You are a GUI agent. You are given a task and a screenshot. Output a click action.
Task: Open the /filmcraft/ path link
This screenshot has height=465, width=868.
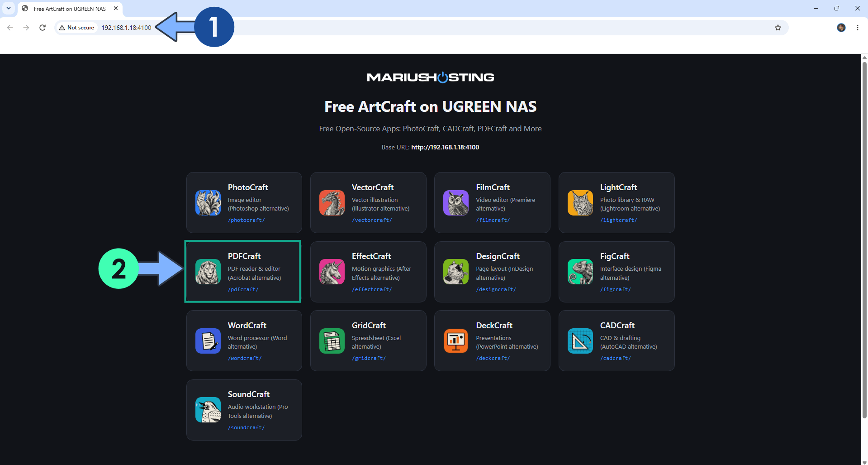[x=493, y=220]
